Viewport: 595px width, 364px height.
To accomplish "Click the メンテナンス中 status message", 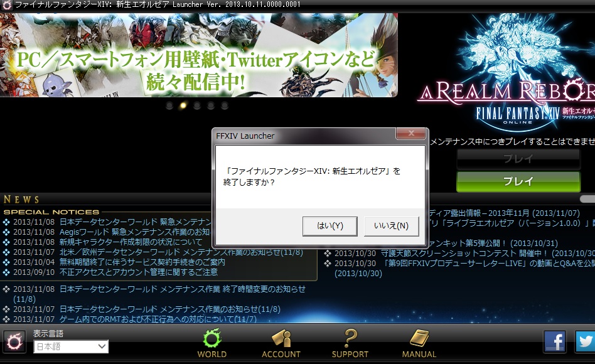I will tap(512, 142).
